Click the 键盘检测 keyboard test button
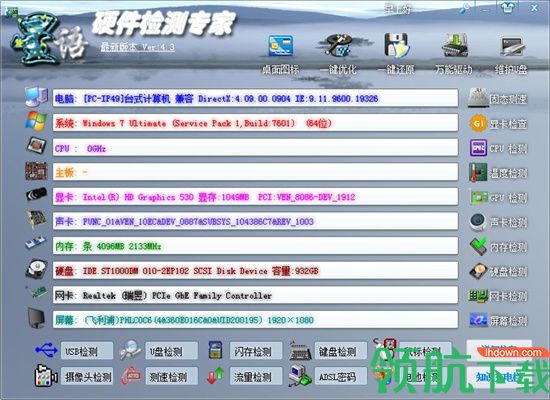Image resolution: width=550 pixels, height=400 pixels. click(x=341, y=351)
